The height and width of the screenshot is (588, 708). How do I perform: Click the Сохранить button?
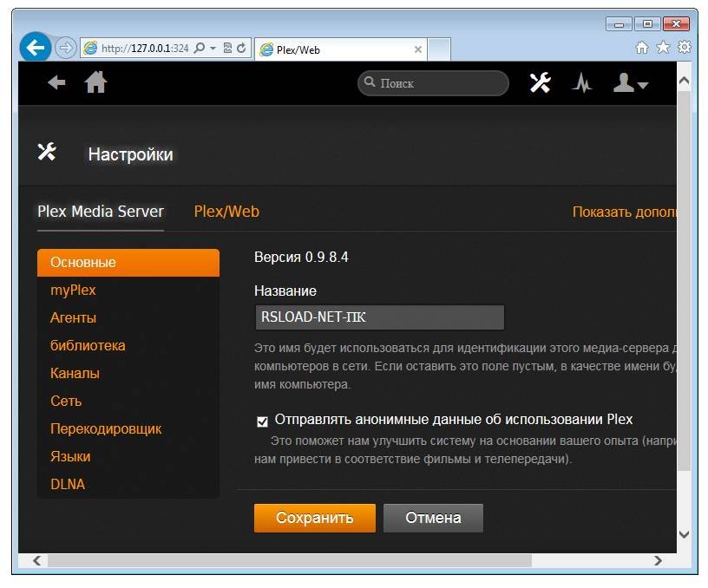click(315, 518)
